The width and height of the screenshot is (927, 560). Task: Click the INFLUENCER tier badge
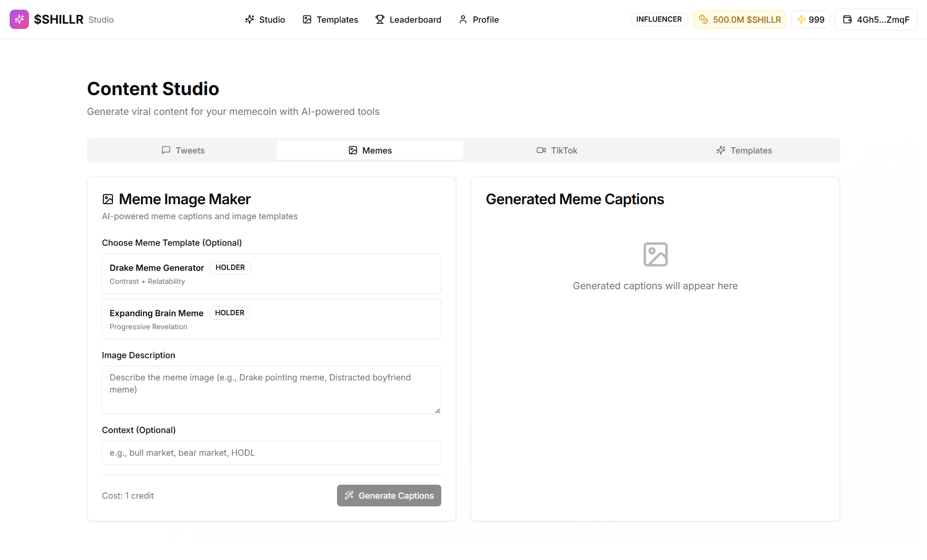pos(659,19)
